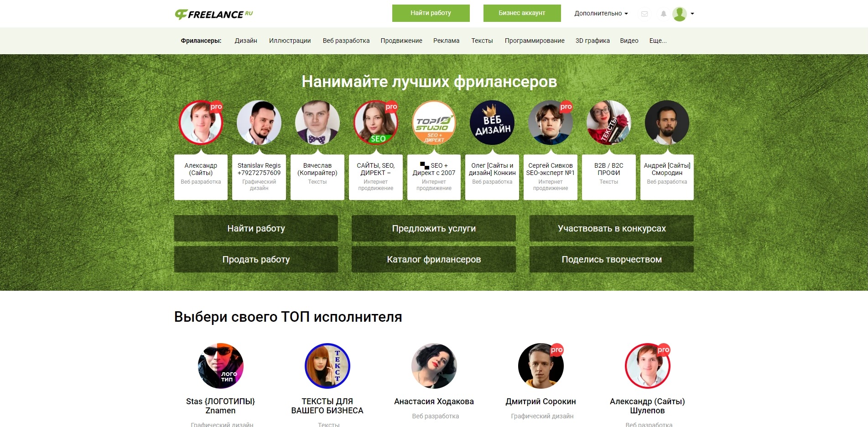The width and height of the screenshot is (868, 427).
Task: Click the Каталог фрилансеров banner button
Action: point(434,259)
